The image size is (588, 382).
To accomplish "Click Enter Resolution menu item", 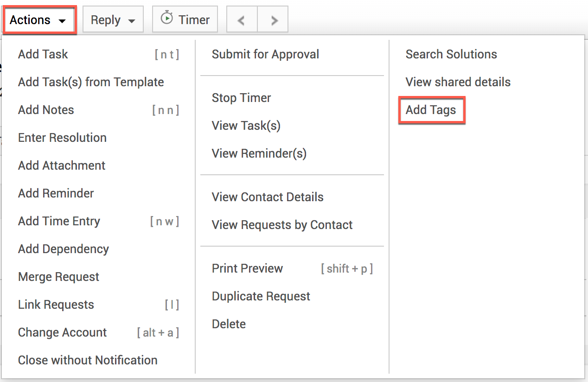I will 62,138.
